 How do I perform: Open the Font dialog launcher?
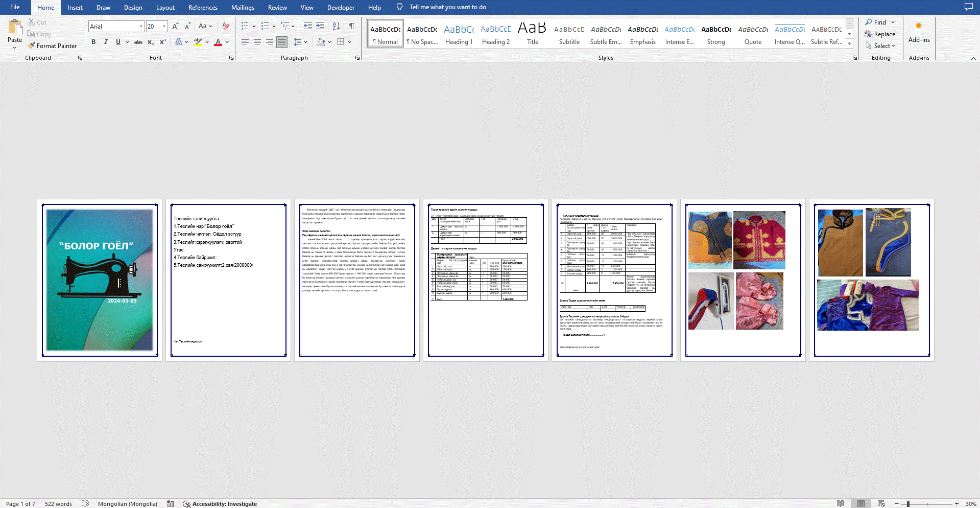tap(231, 58)
